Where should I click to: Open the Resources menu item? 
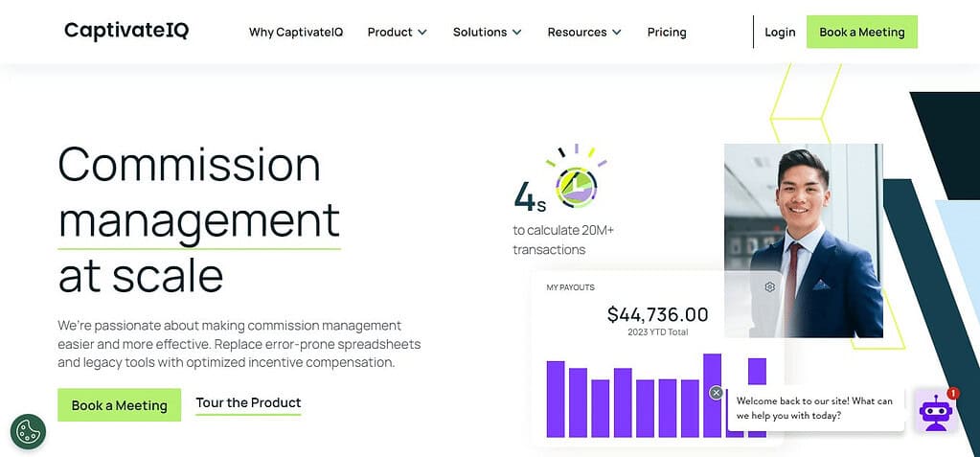[577, 32]
